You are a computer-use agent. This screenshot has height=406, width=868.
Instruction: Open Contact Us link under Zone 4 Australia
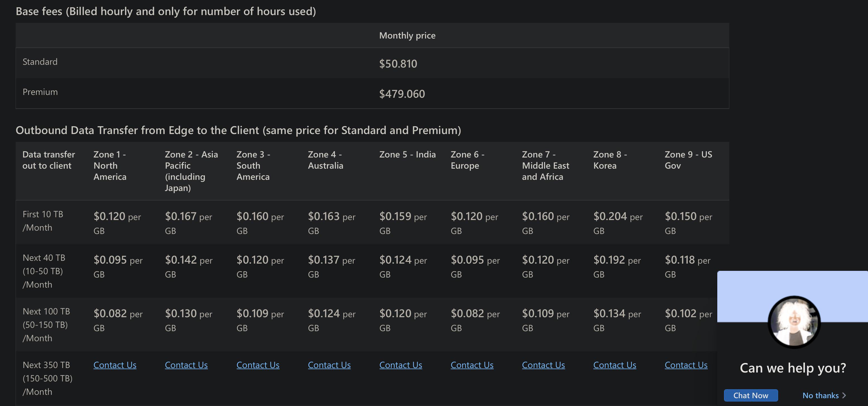(329, 365)
